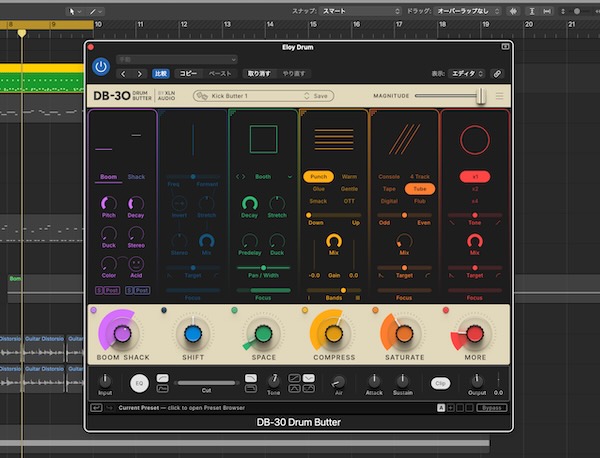This screenshot has width=600, height=458.
Task: Open the Logic preset dropdown at top
Action: tap(177, 59)
